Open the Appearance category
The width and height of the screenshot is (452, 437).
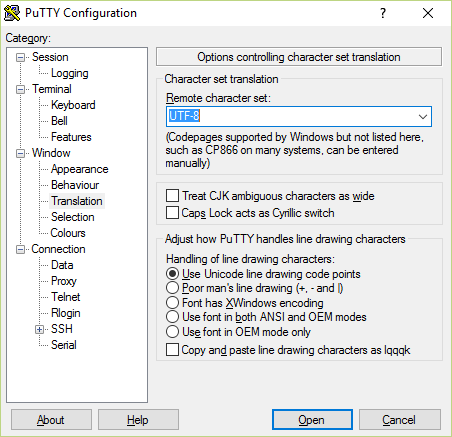pyautogui.click(x=80, y=169)
